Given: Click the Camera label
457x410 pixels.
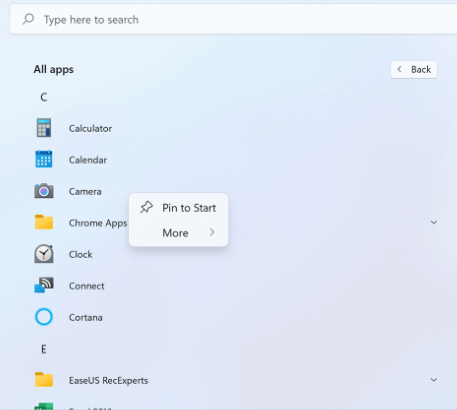Looking at the screenshot, I should point(85,192).
